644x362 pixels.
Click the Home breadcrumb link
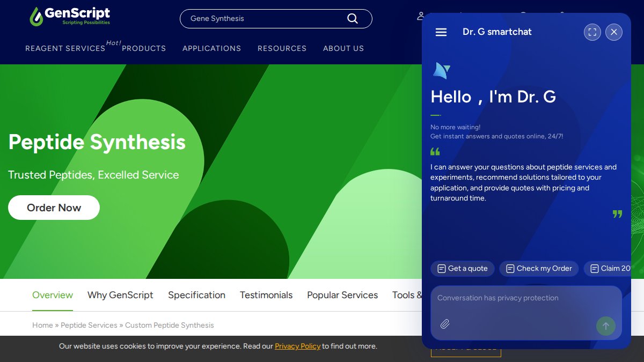pyautogui.click(x=42, y=325)
